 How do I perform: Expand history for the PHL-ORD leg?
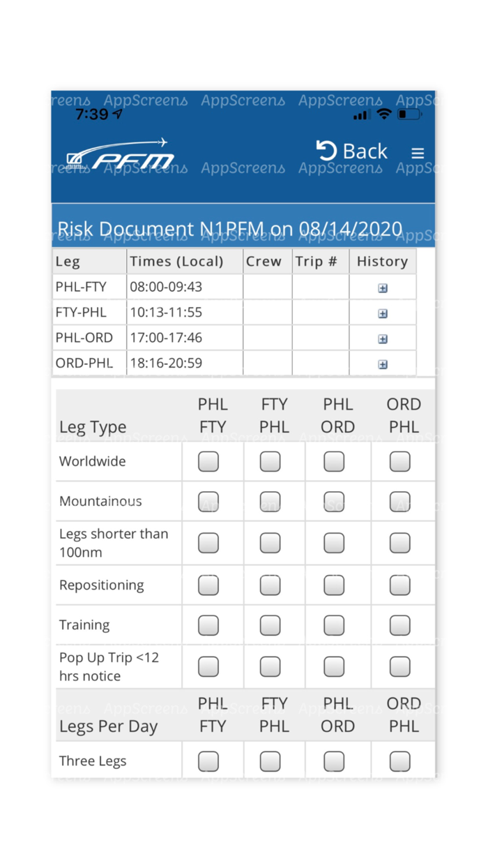382,338
